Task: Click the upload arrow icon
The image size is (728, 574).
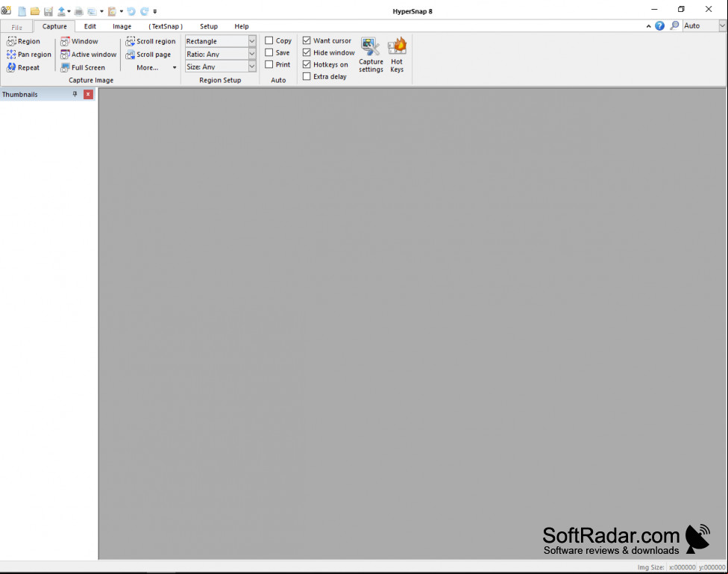Action: (x=61, y=11)
